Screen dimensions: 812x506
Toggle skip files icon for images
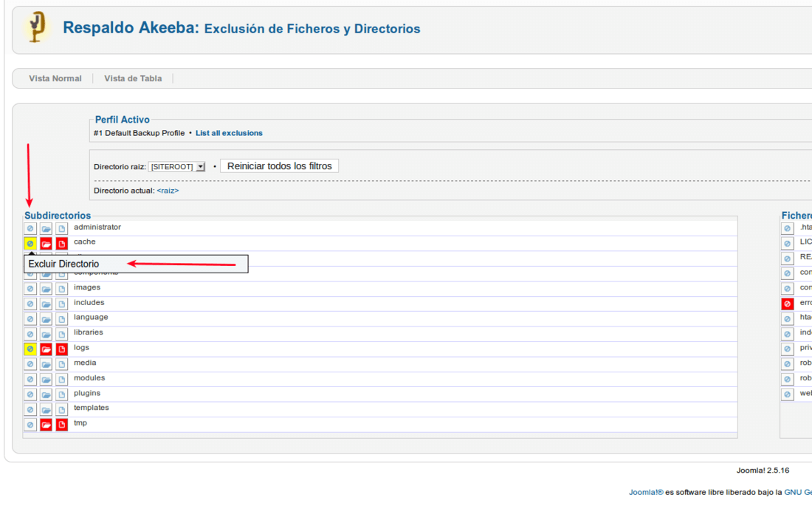tap(61, 289)
